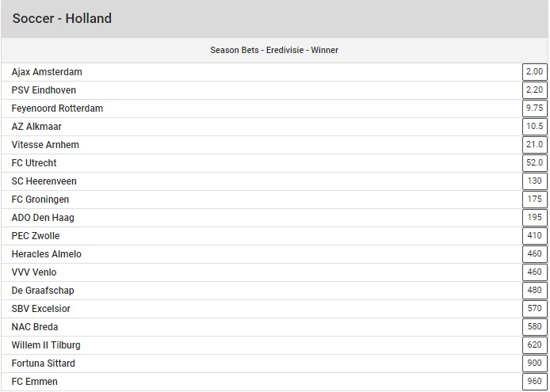Click SC Heerenveen 130 odds button

pyautogui.click(x=535, y=181)
